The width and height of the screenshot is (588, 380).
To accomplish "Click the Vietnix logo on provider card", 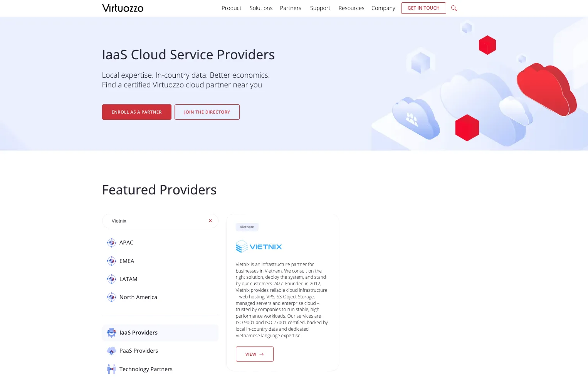I will coord(259,246).
